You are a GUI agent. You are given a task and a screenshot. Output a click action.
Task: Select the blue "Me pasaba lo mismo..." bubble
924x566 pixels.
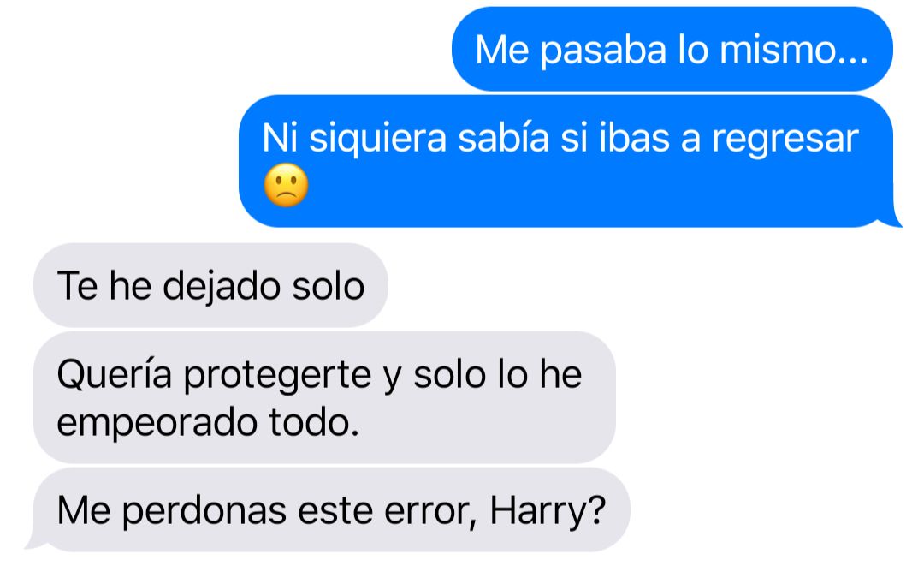tap(672, 49)
